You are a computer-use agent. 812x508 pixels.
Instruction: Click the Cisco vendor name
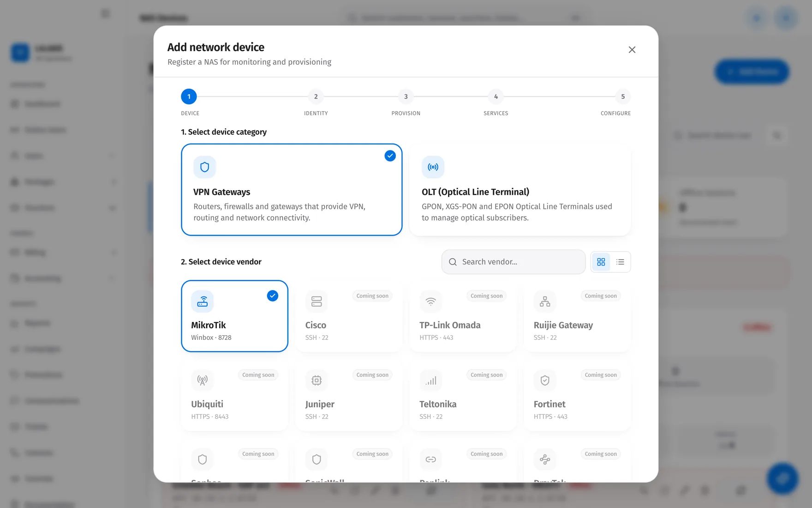click(x=316, y=325)
